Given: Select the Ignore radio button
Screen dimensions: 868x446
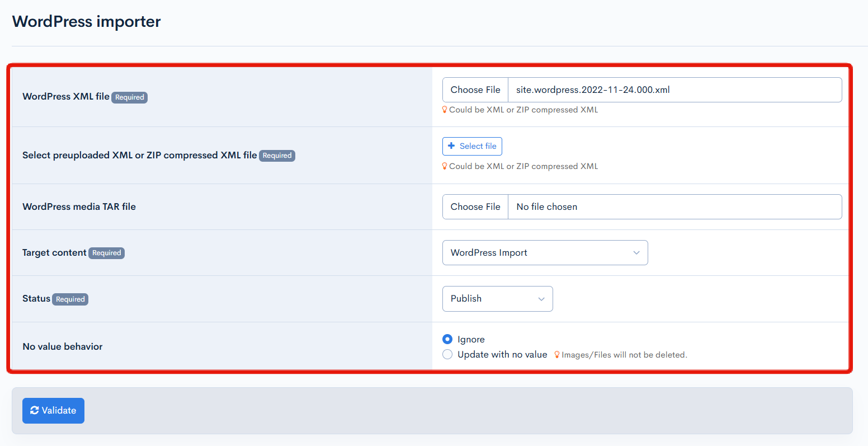Looking at the screenshot, I should point(447,339).
